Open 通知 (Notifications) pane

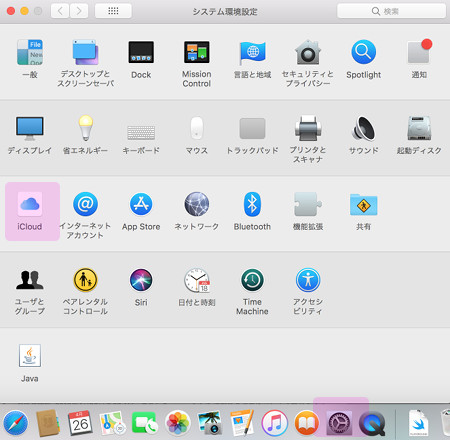(x=419, y=52)
